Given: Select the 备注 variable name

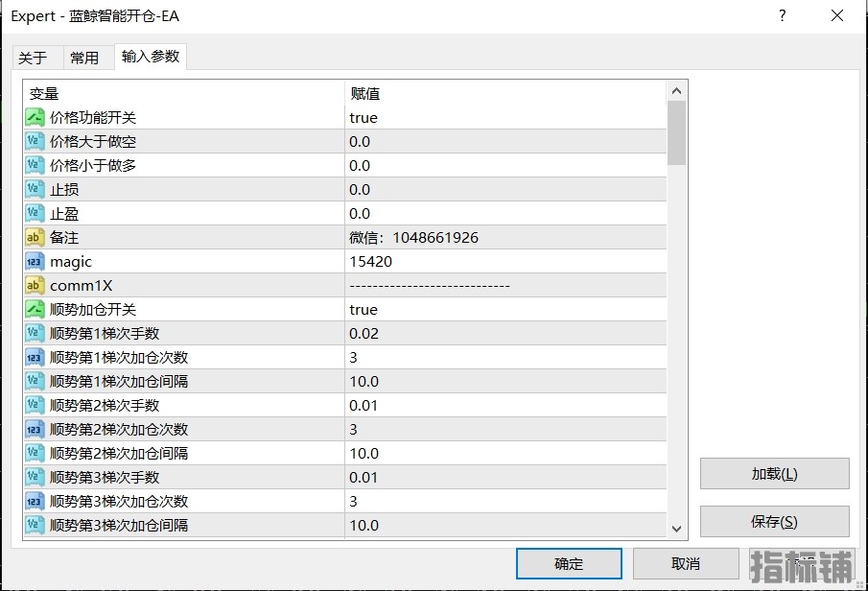Looking at the screenshot, I should tap(64, 237).
